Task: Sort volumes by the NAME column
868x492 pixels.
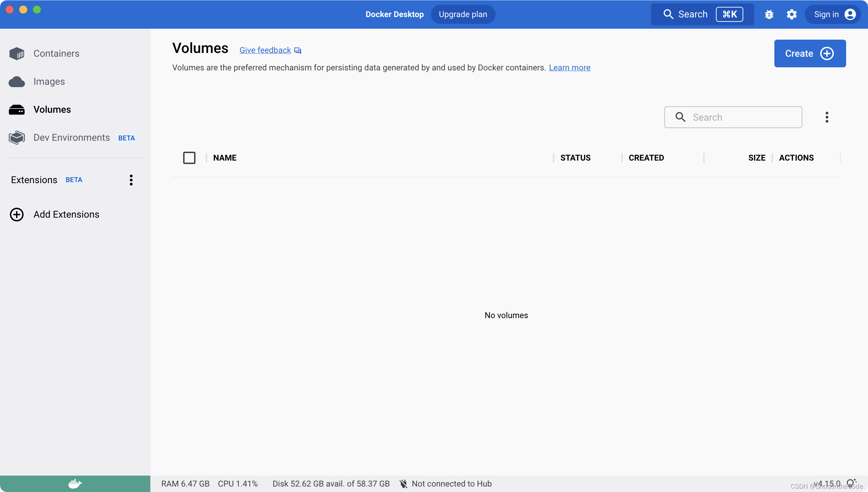Action: 225,158
